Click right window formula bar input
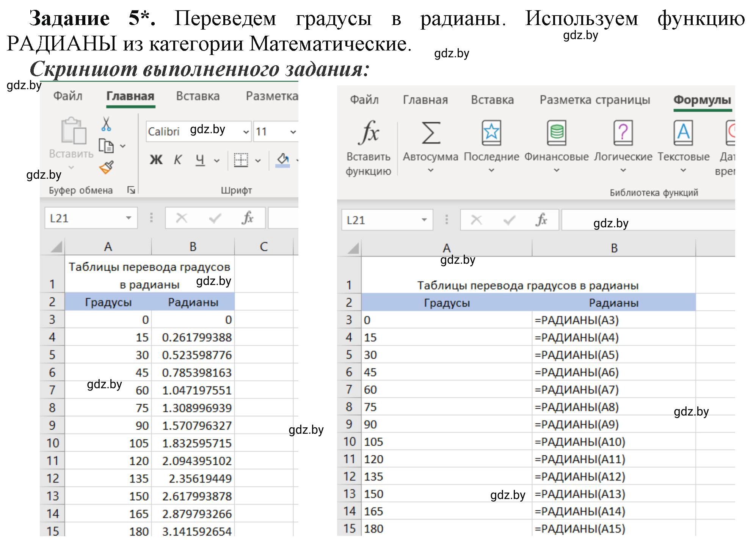The width and height of the screenshot is (756, 540). (648, 220)
